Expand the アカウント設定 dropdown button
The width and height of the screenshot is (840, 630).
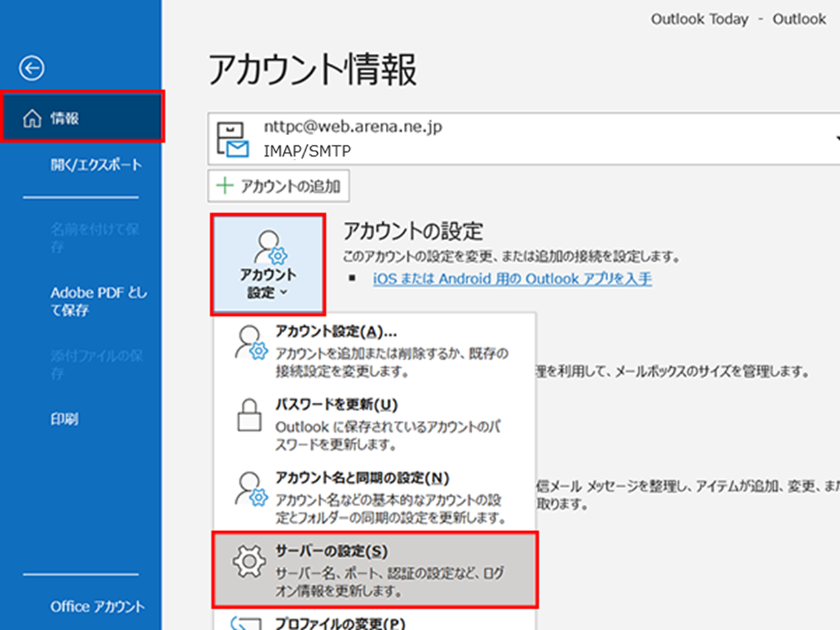(x=268, y=264)
